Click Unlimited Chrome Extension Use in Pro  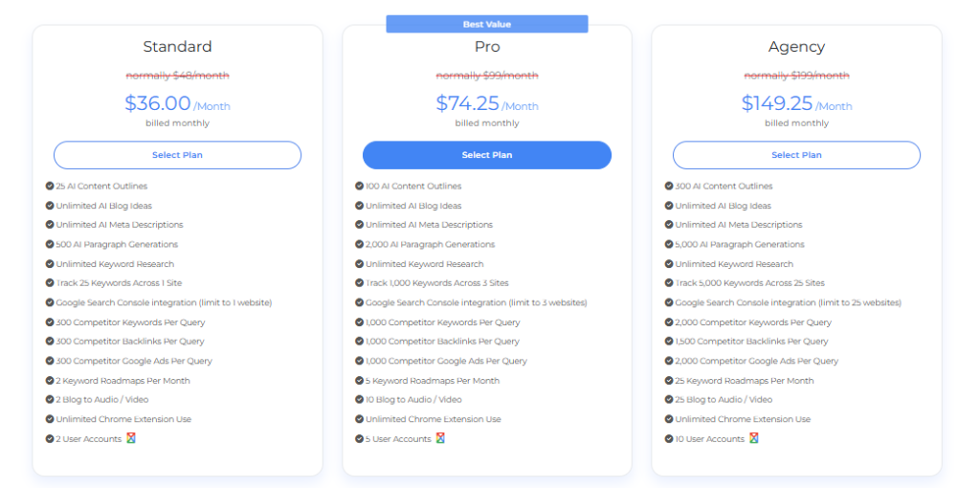(434, 419)
